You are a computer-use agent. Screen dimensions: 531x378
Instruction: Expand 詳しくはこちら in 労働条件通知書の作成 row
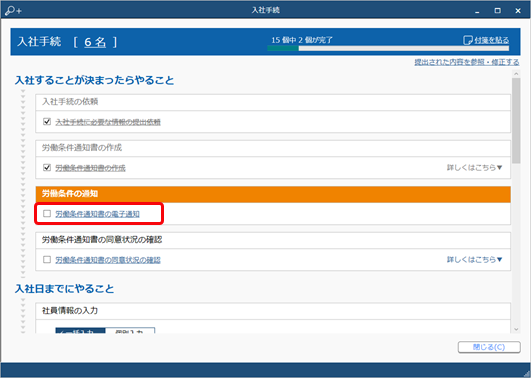[474, 168]
